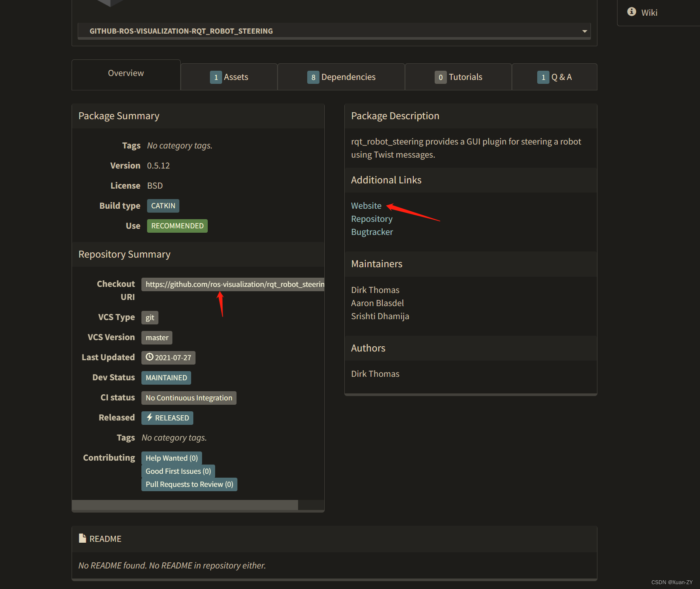Click maintainer name Srishti Dhamija
The width and height of the screenshot is (700, 589).
pyautogui.click(x=380, y=316)
